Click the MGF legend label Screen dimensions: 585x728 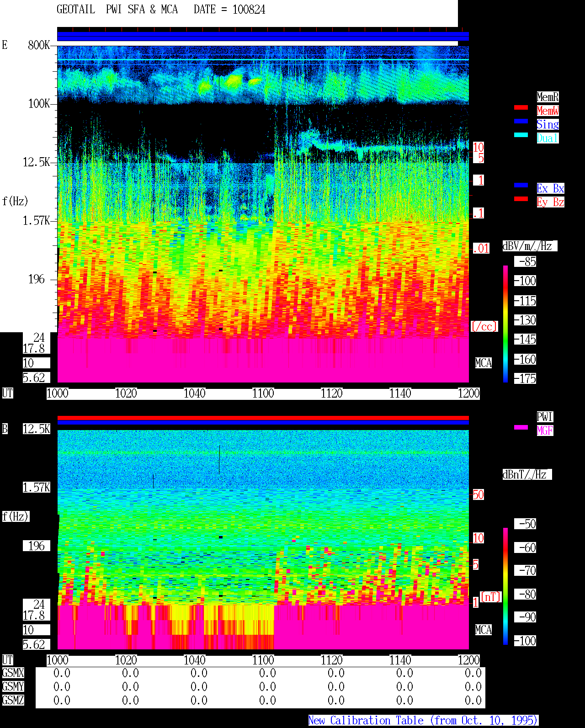(x=545, y=430)
